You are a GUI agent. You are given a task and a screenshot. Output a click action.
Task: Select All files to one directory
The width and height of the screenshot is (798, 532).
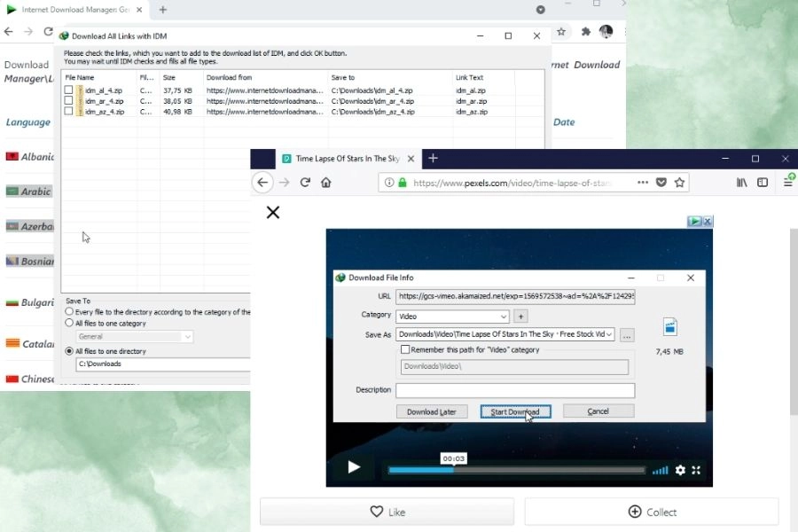coord(69,351)
